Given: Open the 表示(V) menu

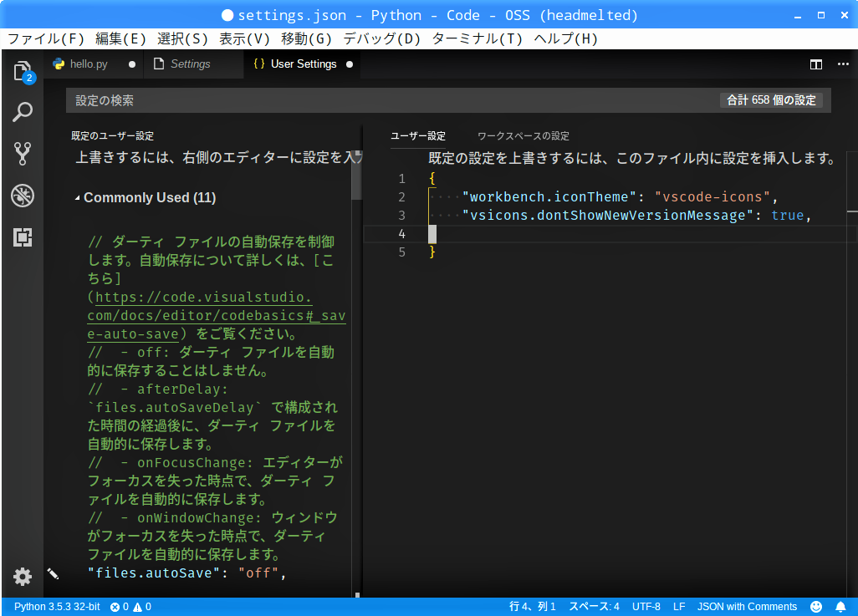Looking at the screenshot, I should [244, 38].
